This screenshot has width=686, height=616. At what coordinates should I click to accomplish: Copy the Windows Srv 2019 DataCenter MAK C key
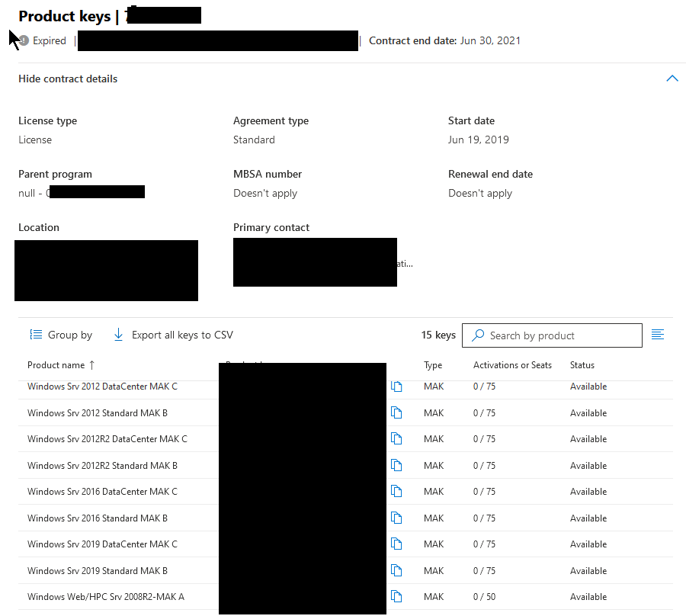point(396,544)
